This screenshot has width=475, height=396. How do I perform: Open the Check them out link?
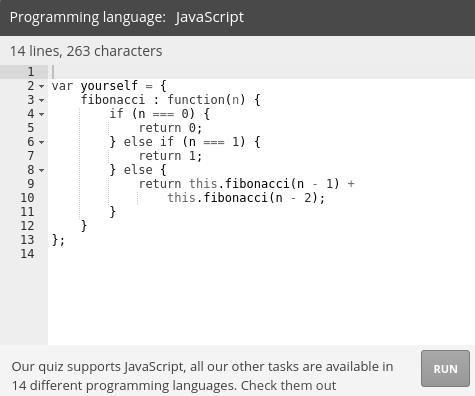coord(288,386)
